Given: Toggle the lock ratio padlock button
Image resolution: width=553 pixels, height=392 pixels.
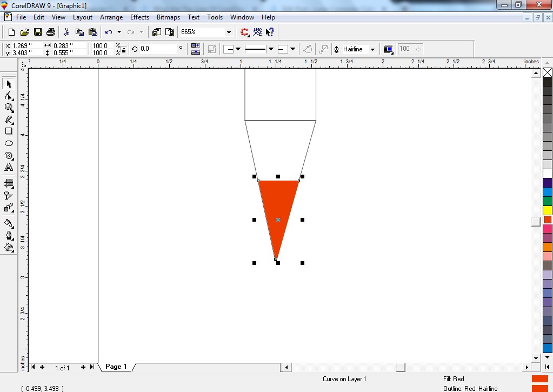Looking at the screenshot, I should (124, 50).
